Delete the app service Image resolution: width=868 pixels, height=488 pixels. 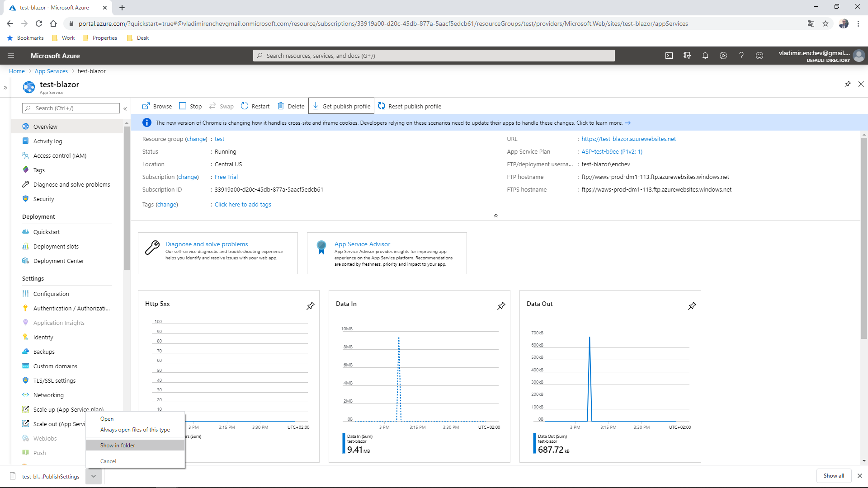click(x=291, y=106)
